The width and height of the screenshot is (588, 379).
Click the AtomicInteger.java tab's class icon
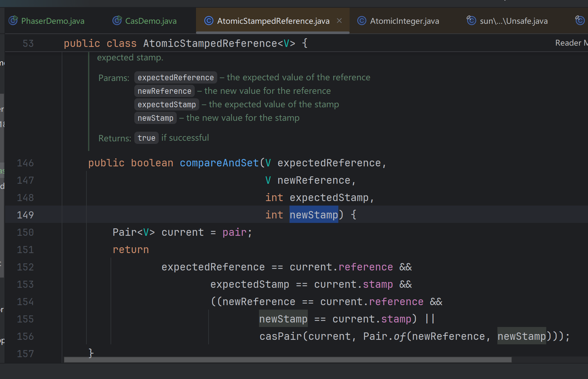[x=362, y=21]
